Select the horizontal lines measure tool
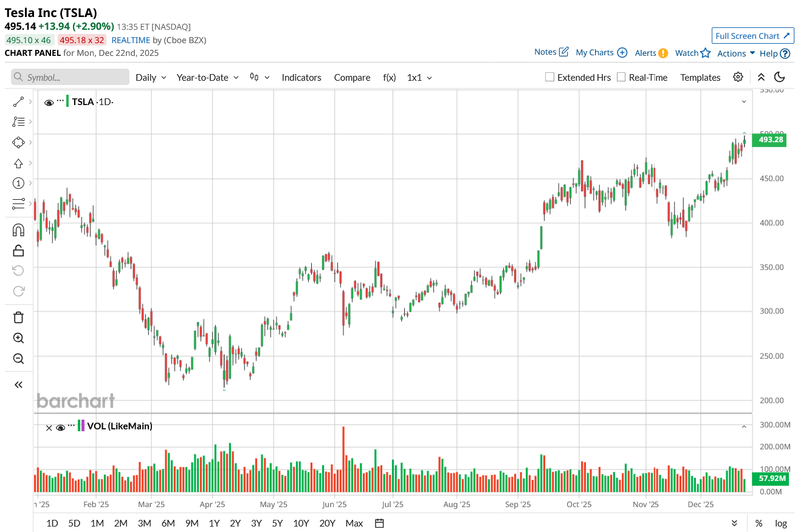 pyautogui.click(x=18, y=203)
